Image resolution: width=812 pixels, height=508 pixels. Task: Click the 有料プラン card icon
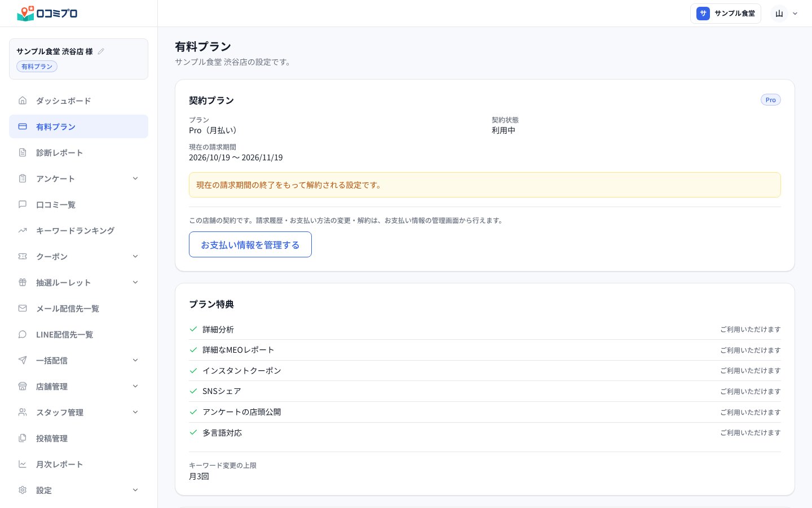(x=23, y=126)
